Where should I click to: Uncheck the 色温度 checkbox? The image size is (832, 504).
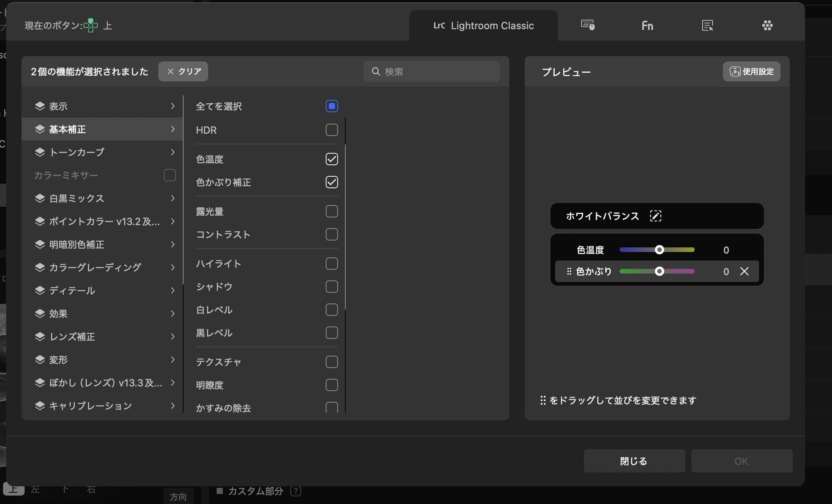click(x=331, y=159)
